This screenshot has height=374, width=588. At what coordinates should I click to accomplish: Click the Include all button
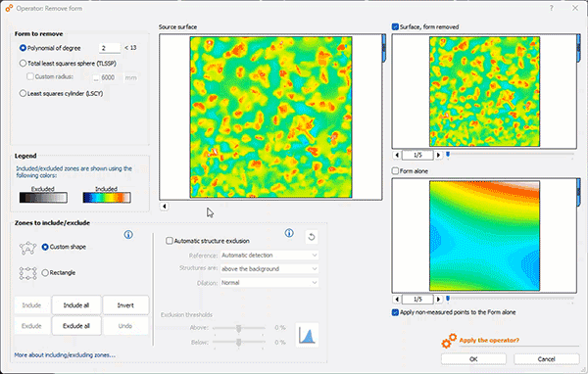76,305
